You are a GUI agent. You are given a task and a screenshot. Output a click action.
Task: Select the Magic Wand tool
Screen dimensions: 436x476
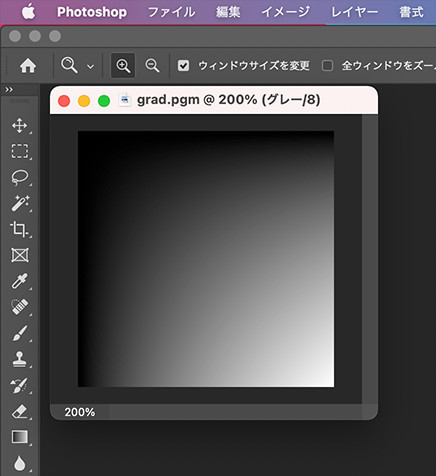pos(20,203)
